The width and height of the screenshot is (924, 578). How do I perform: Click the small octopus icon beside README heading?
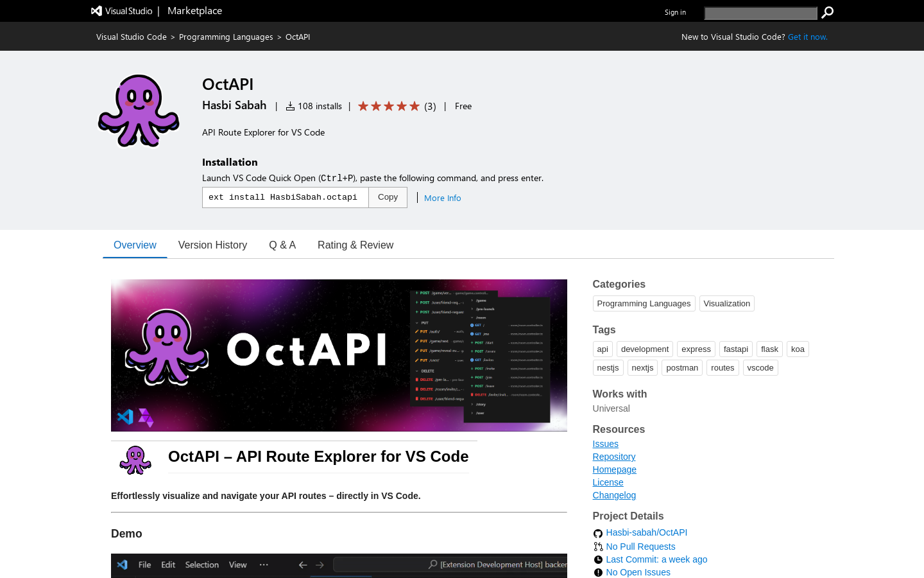tap(135, 460)
